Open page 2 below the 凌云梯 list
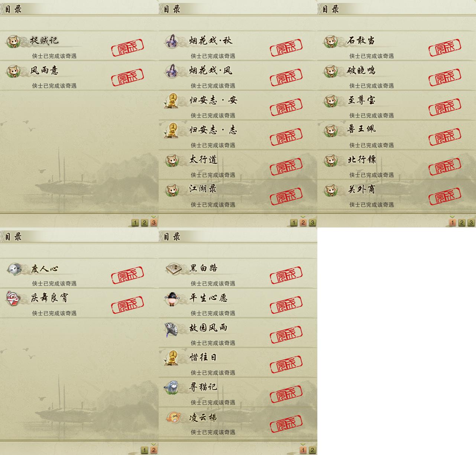Viewport: 476px width, 455px height. (x=312, y=450)
